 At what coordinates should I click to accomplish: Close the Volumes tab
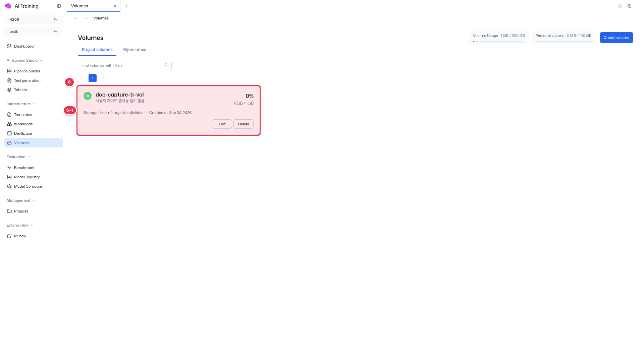pyautogui.click(x=115, y=6)
